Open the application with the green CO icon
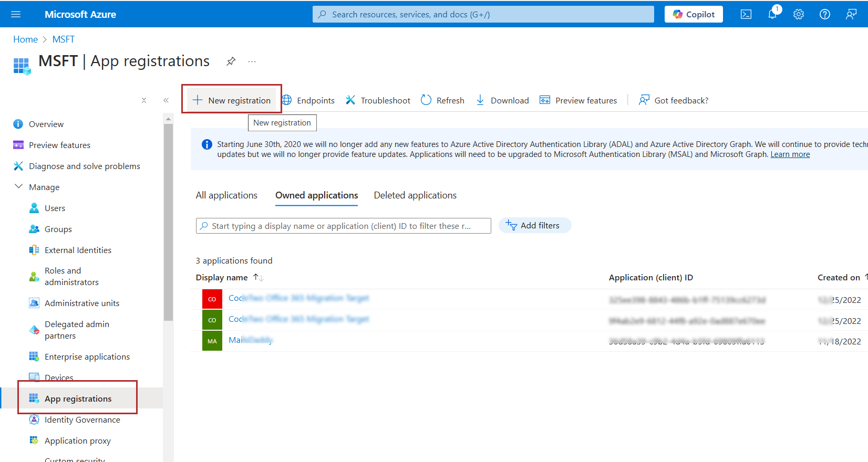The width and height of the screenshot is (868, 462). pos(298,319)
